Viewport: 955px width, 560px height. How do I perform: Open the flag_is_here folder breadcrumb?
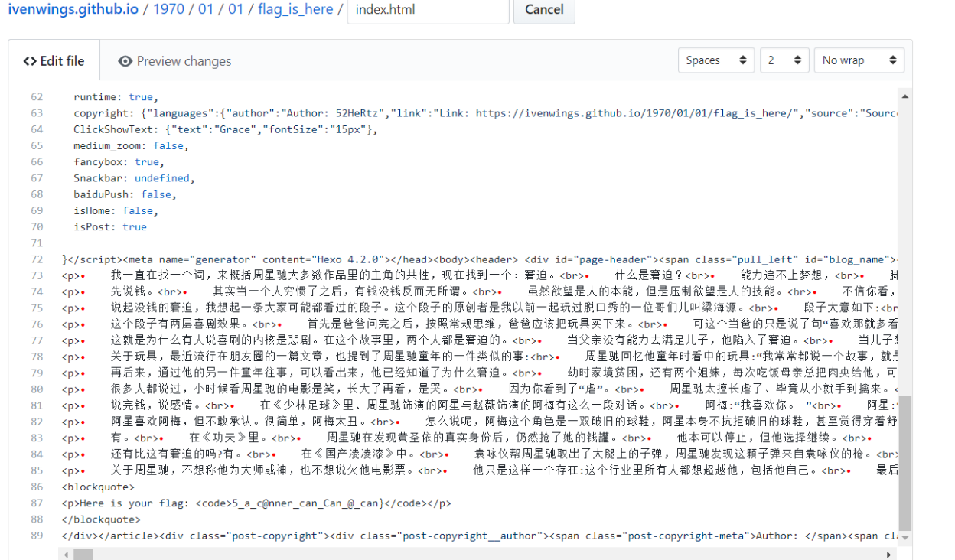pos(295,9)
